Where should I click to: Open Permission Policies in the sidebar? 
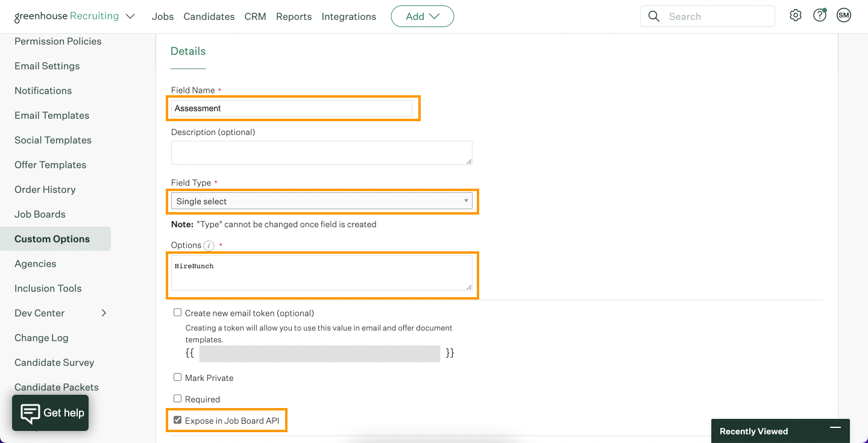tap(58, 41)
